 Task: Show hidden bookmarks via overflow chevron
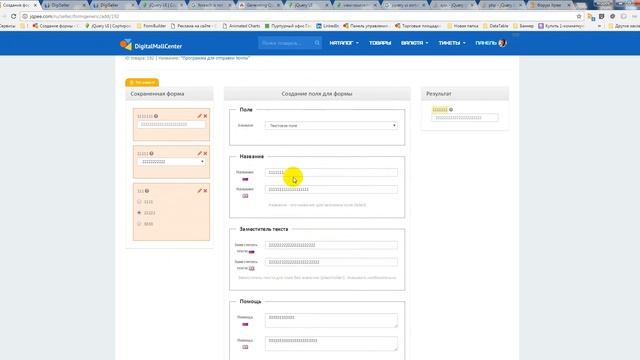point(599,26)
